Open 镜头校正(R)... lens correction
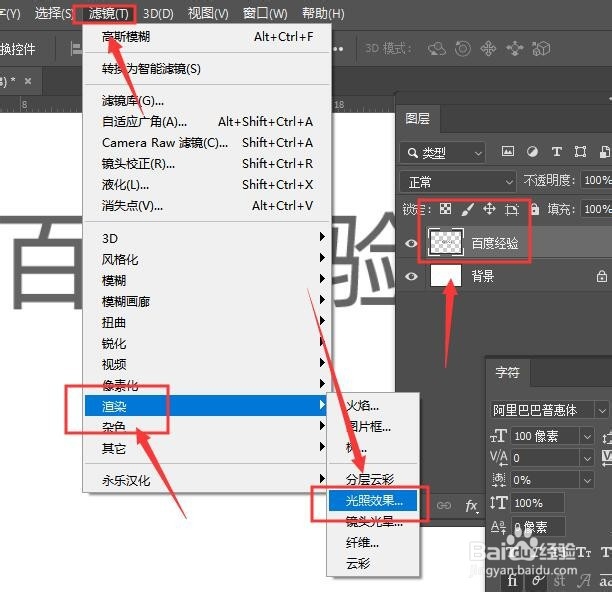Viewport: 612px width, 592px height. 207,164
